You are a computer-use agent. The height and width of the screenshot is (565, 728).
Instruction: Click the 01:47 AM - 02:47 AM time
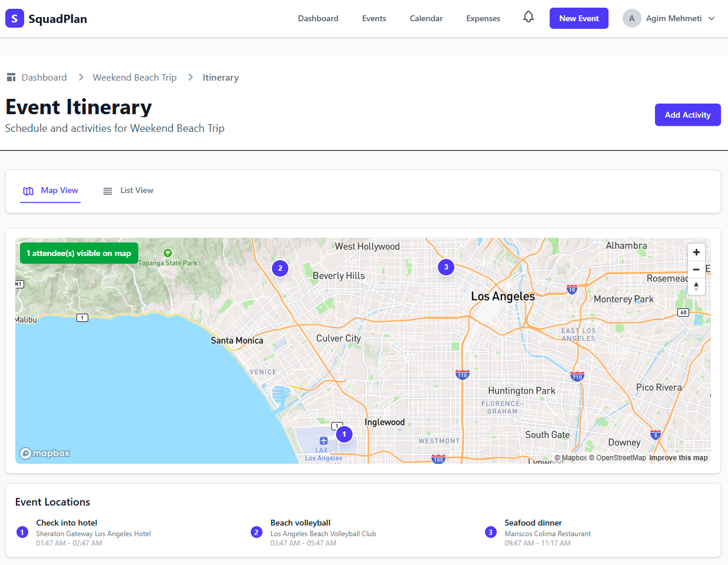pyautogui.click(x=69, y=543)
